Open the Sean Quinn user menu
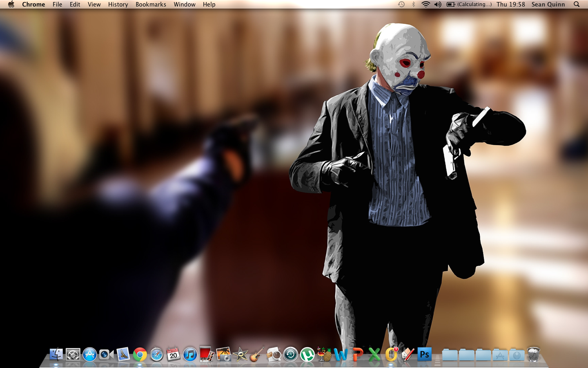The height and width of the screenshot is (368, 588). point(548,4)
